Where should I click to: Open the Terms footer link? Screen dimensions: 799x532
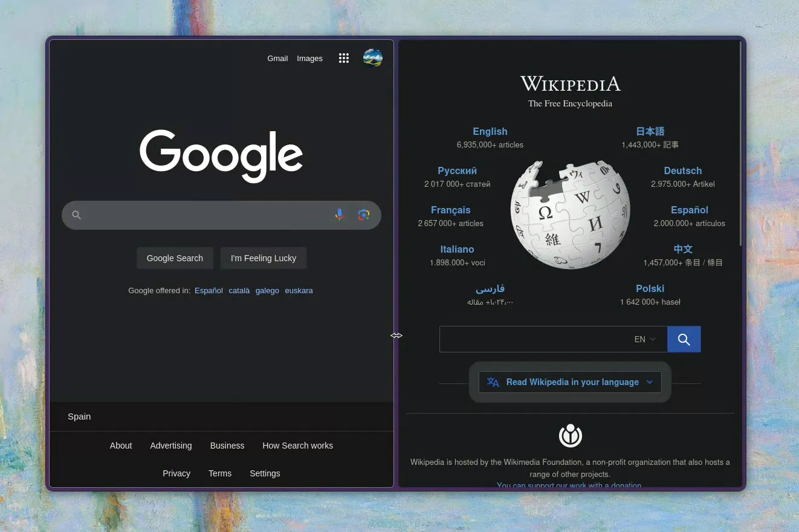pos(220,473)
